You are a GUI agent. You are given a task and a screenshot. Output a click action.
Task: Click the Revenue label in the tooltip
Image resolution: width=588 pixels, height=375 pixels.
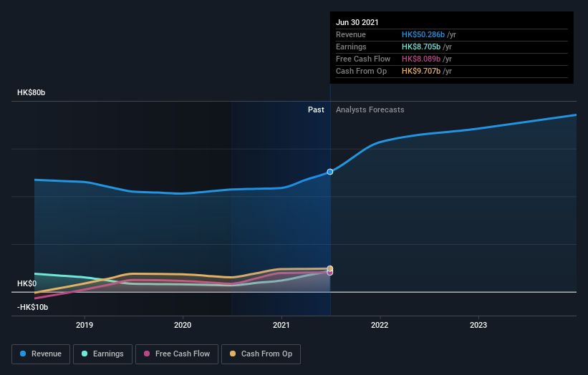pyautogui.click(x=351, y=34)
